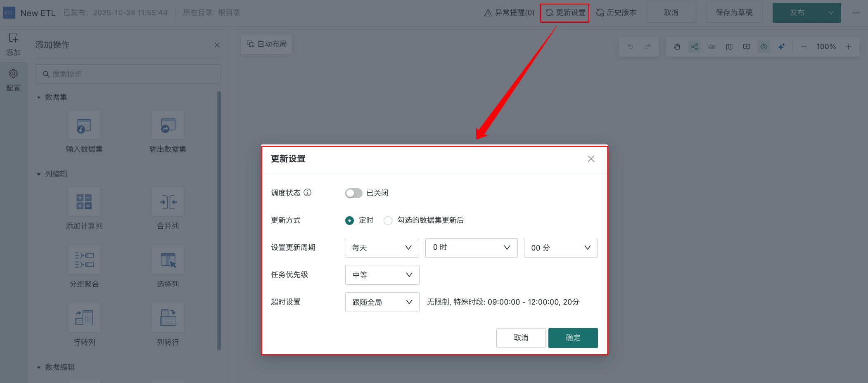Image resolution: width=868 pixels, height=383 pixels.
Task: Click 确定 to confirm update settings
Action: pyautogui.click(x=573, y=338)
